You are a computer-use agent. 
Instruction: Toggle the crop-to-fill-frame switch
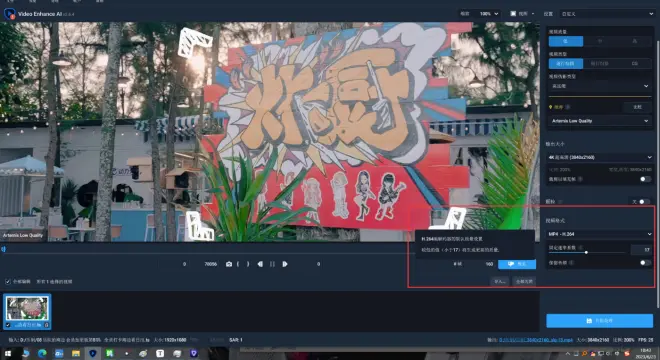(645, 179)
